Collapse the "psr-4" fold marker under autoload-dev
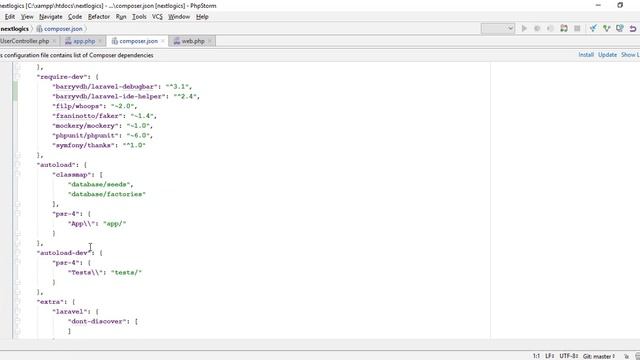640x360 pixels. (x=18, y=262)
